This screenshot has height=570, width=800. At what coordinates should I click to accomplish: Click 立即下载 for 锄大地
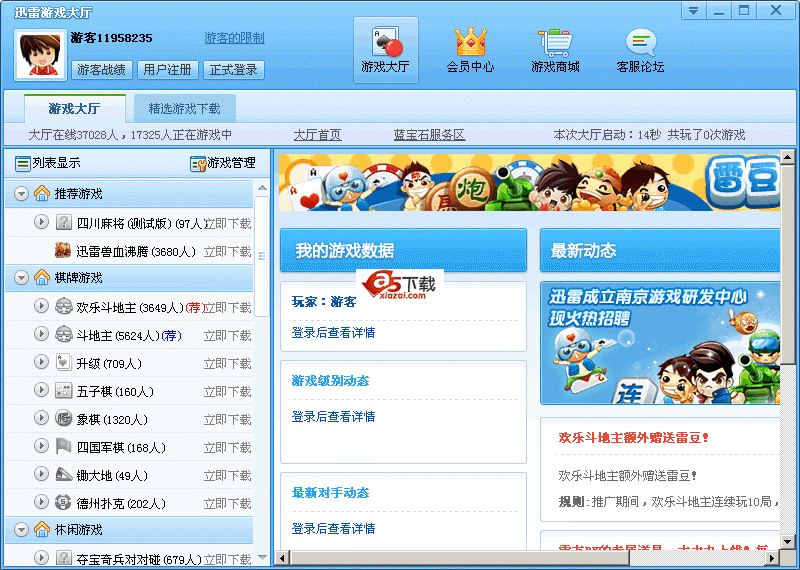coord(228,476)
